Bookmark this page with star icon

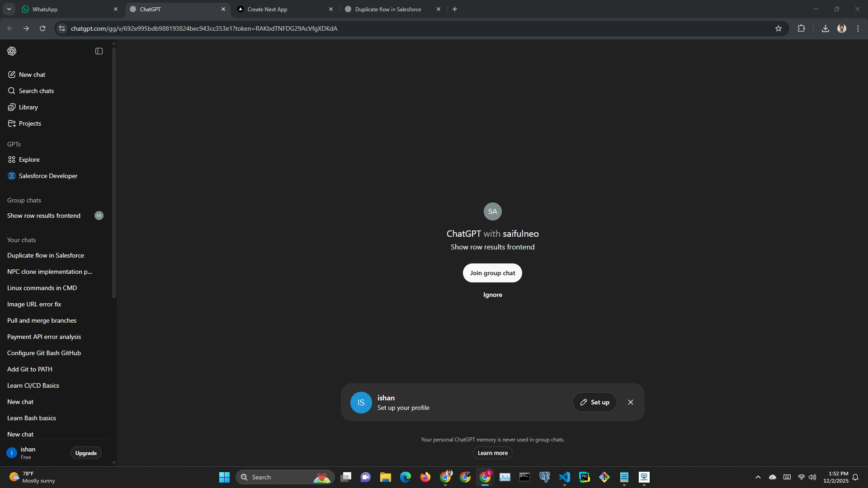pyautogui.click(x=778, y=28)
